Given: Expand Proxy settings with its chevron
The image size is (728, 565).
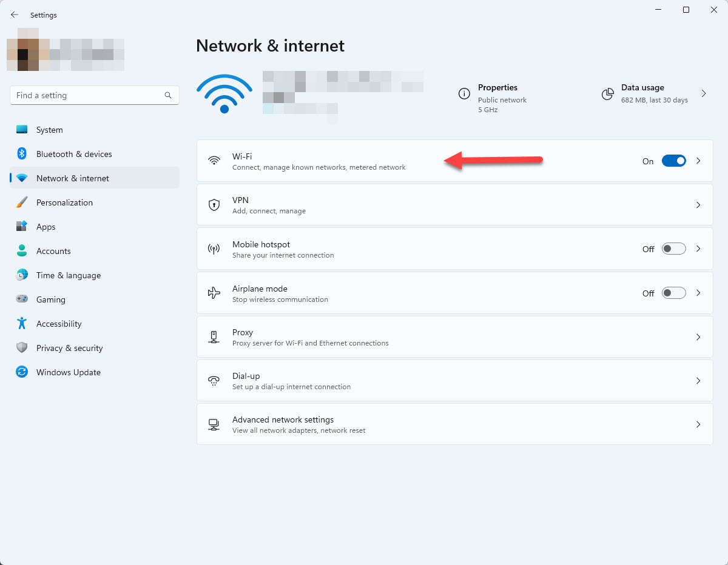Looking at the screenshot, I should click(x=698, y=337).
